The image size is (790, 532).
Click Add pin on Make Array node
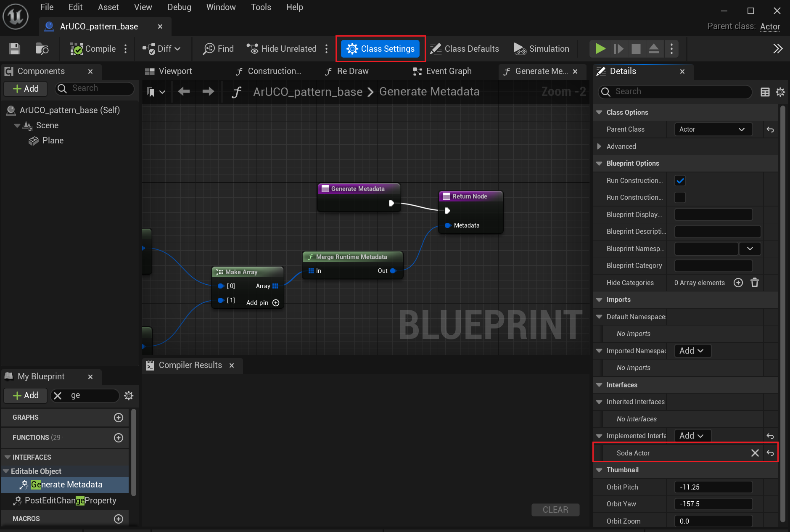pos(263,303)
